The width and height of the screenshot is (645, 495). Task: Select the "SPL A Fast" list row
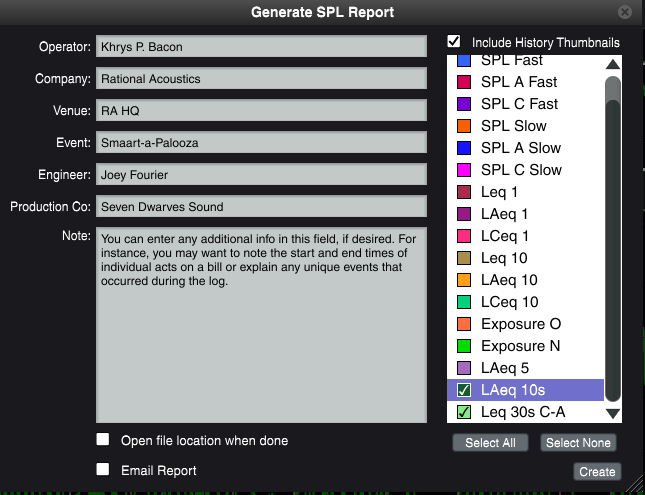[x=525, y=82]
